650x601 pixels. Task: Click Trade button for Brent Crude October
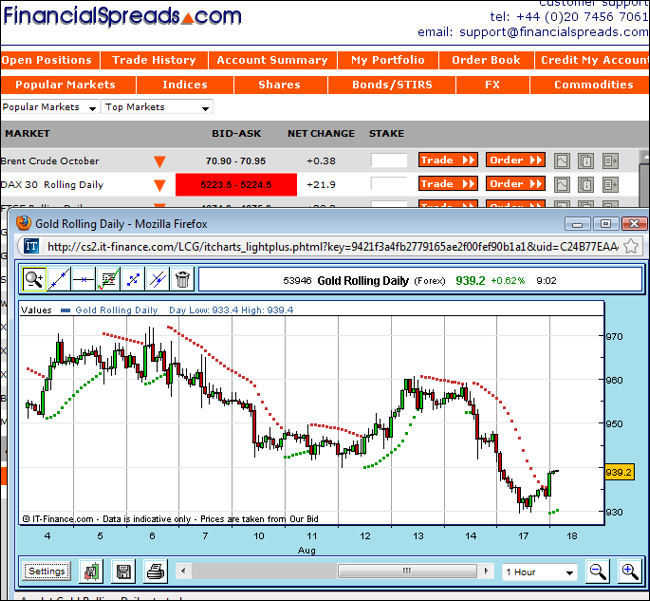click(448, 160)
